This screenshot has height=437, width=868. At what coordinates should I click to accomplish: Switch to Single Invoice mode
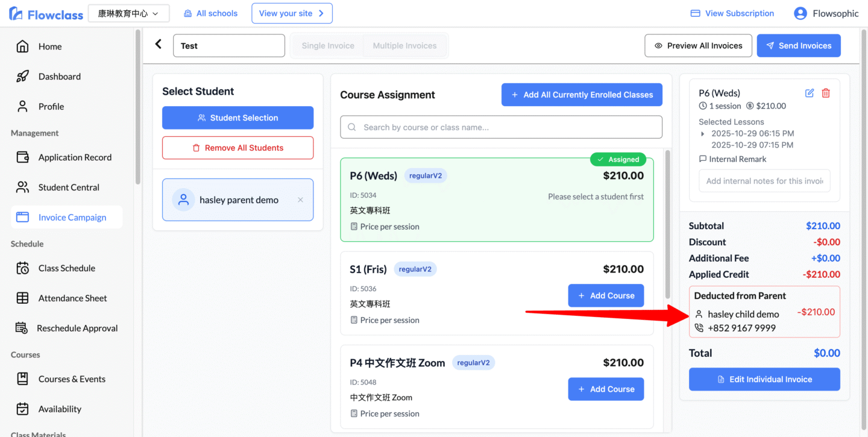coord(328,46)
